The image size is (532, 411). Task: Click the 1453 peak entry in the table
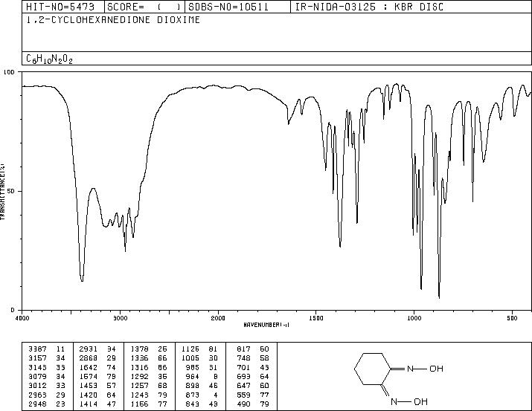coord(97,386)
